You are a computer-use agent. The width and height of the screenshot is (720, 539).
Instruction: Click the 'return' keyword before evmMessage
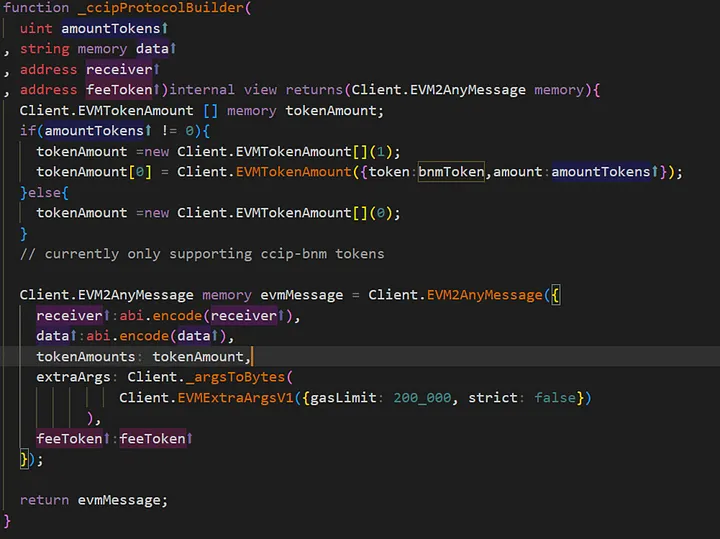pyautogui.click(x=44, y=500)
